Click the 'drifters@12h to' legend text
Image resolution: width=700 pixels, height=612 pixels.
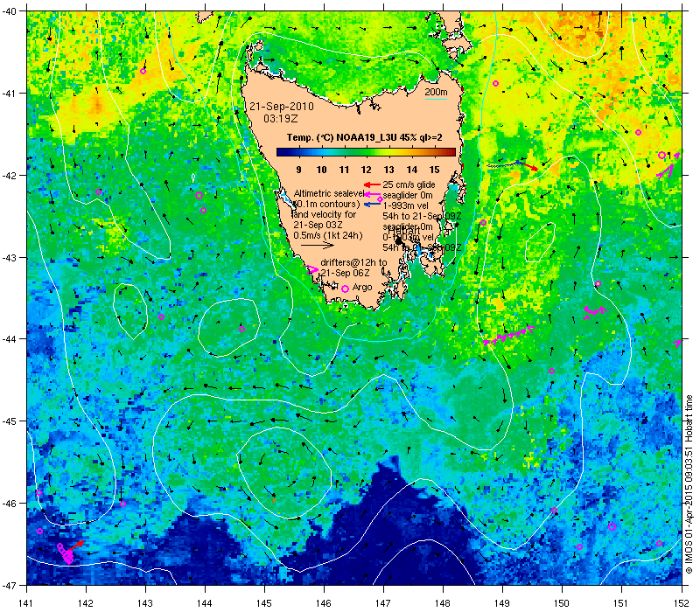[353, 263]
